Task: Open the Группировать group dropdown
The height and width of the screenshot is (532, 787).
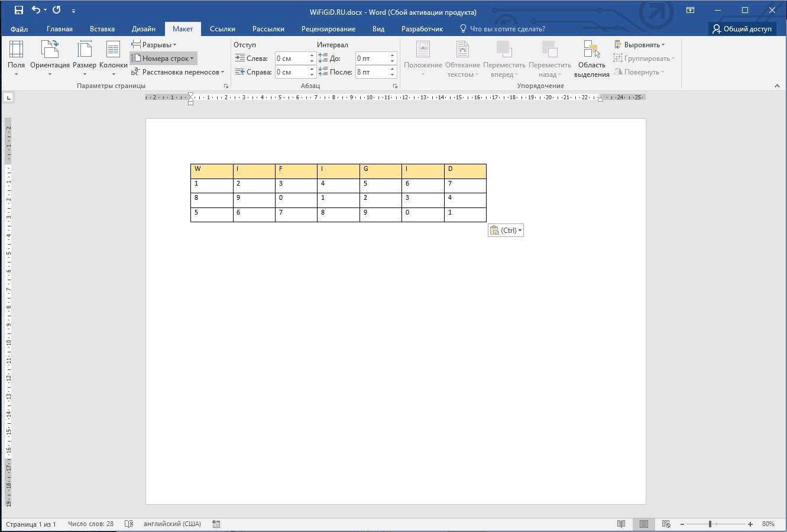Action: click(644, 59)
